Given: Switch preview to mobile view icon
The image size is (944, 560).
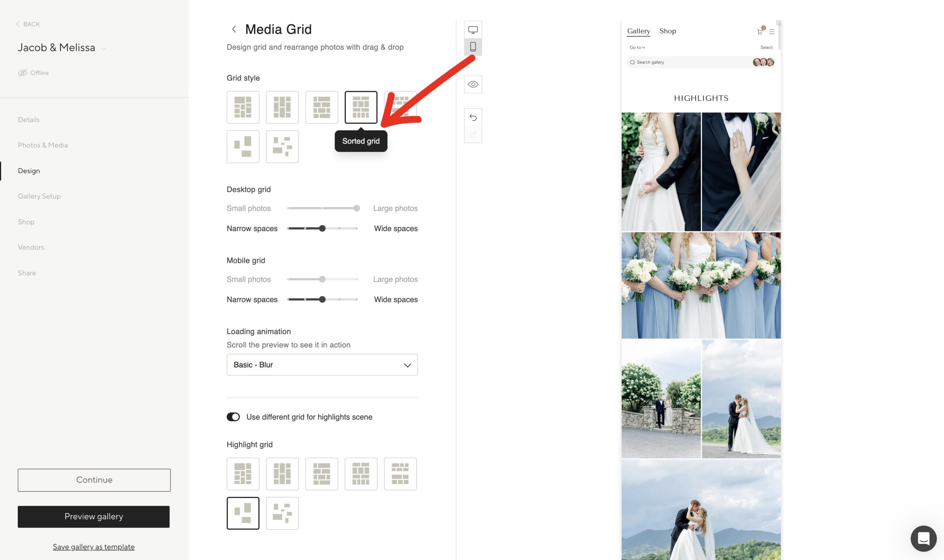Looking at the screenshot, I should pyautogui.click(x=473, y=47).
